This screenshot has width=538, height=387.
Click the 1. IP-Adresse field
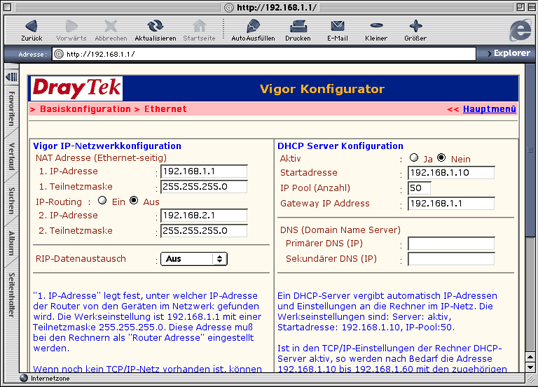pos(204,171)
